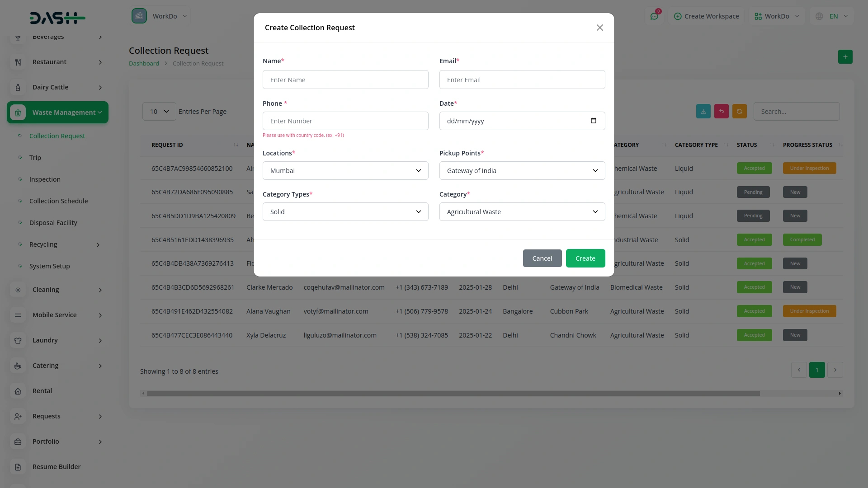Open the Locations dropdown showing Mumbai
Image resolution: width=868 pixels, height=488 pixels.
tap(345, 171)
